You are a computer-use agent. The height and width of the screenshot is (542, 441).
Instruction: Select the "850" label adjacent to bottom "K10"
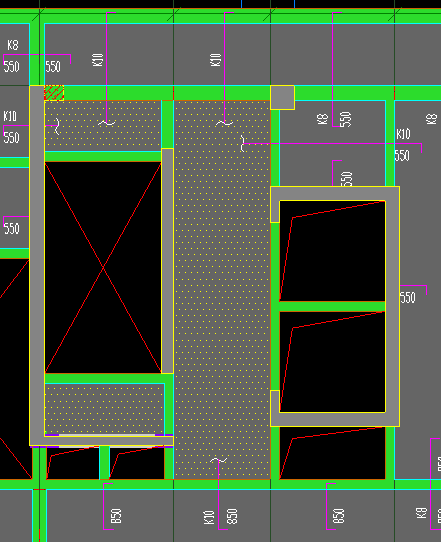point(232,516)
